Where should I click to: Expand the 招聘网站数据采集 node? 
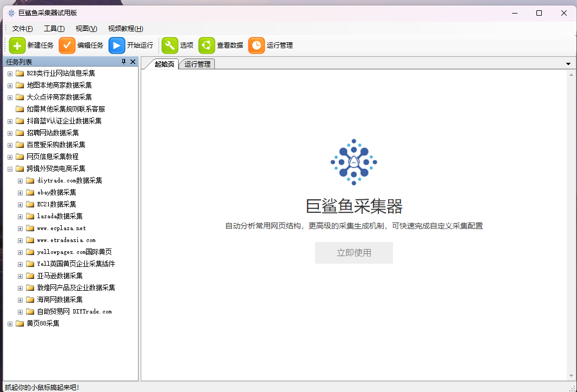[x=10, y=133]
